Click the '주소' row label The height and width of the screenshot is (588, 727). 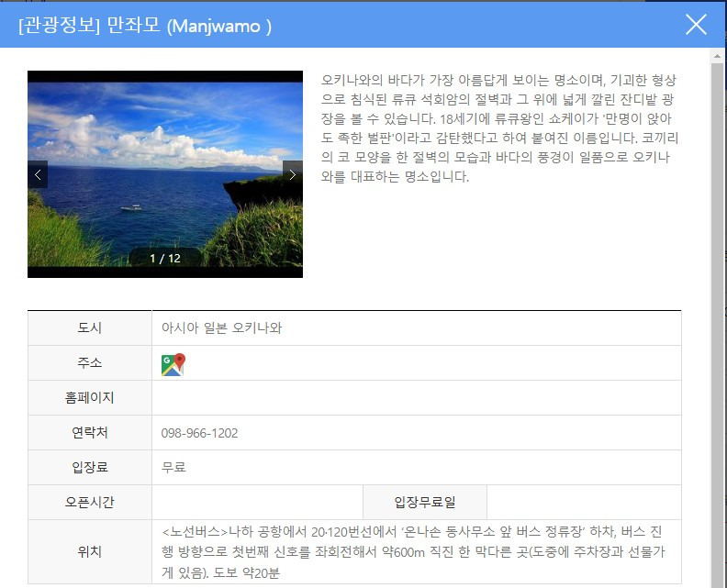point(89,363)
